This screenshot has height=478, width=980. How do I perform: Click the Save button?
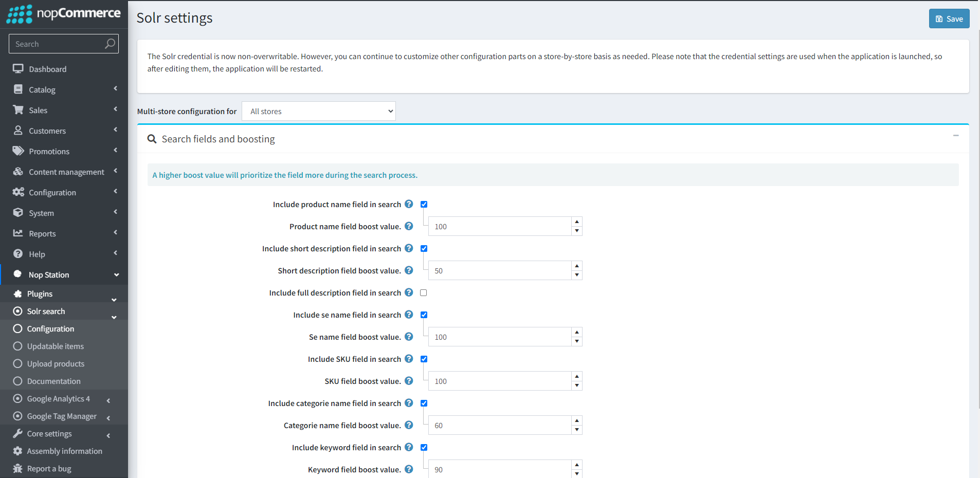(949, 19)
